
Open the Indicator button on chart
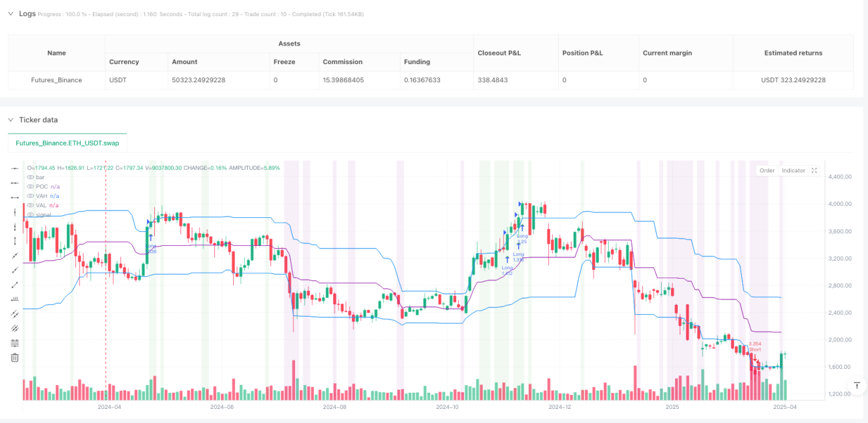click(793, 170)
